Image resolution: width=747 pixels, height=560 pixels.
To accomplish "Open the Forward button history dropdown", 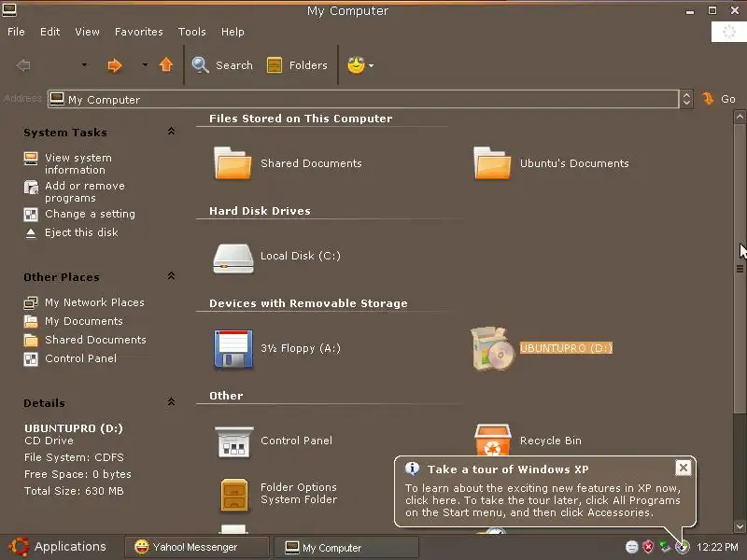I will tap(145, 64).
